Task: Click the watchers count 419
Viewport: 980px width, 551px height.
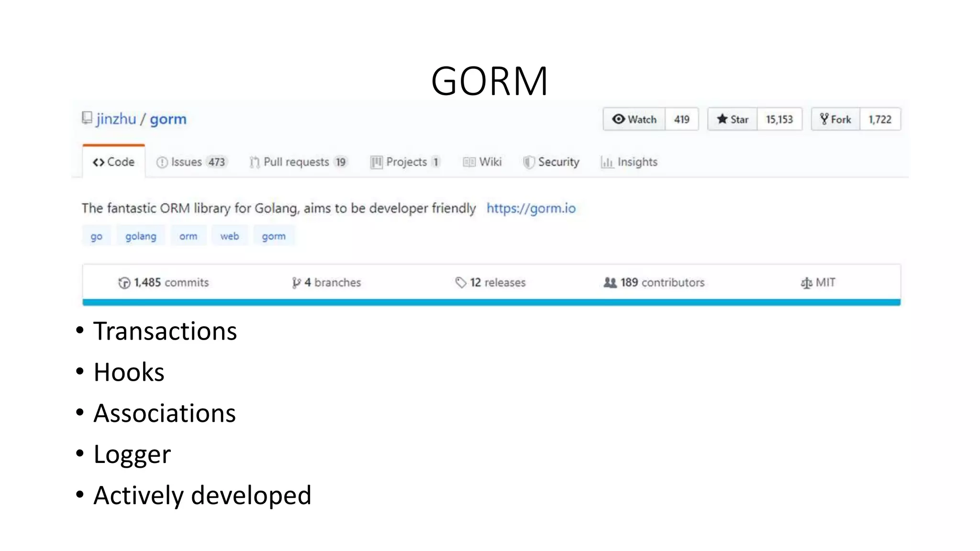Action: (682, 119)
